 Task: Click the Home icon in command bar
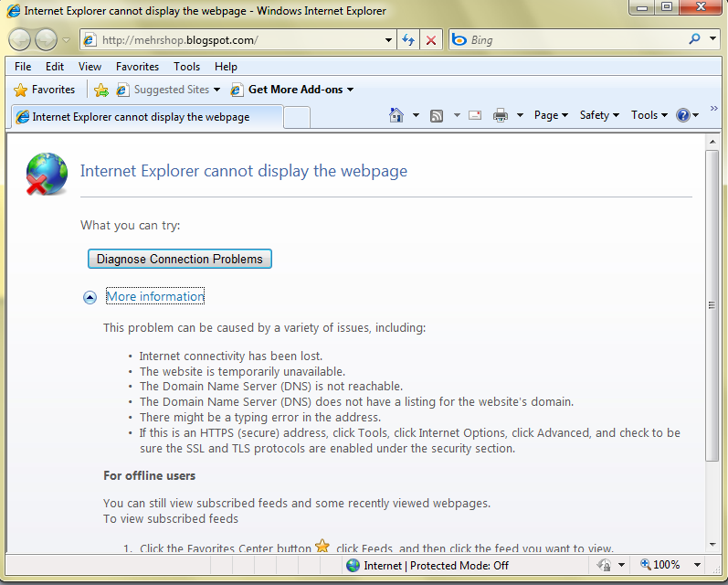396,115
